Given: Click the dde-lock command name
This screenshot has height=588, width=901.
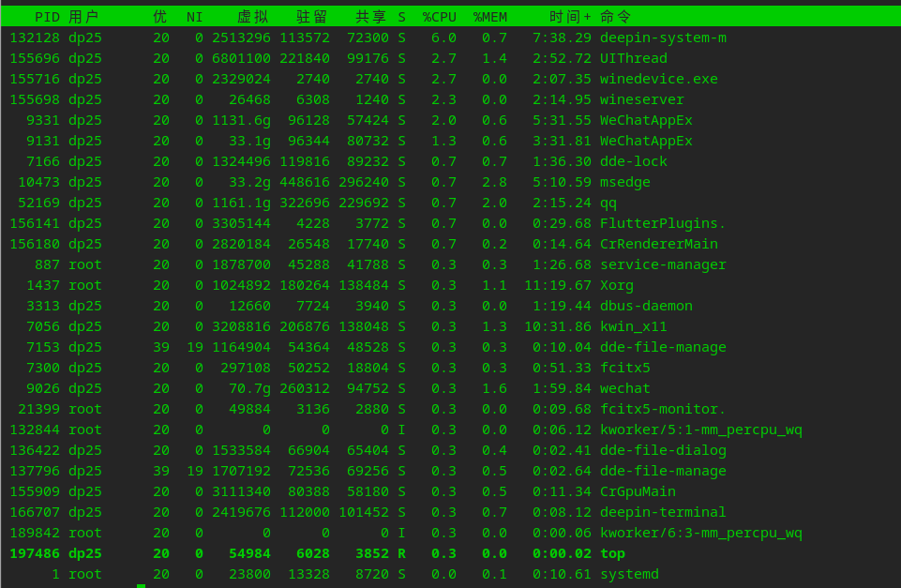Looking at the screenshot, I should tap(634, 162).
